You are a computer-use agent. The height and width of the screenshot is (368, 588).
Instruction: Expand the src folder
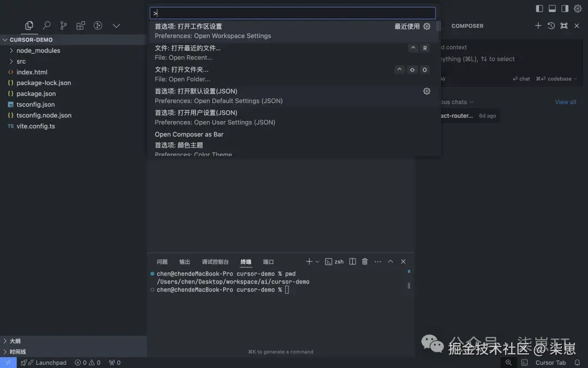tap(73, 61)
